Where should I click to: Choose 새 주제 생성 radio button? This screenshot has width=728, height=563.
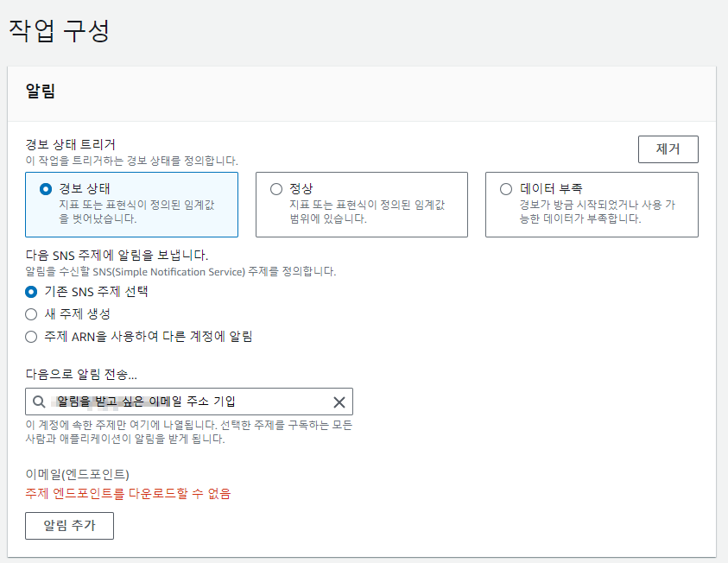[x=31, y=314]
